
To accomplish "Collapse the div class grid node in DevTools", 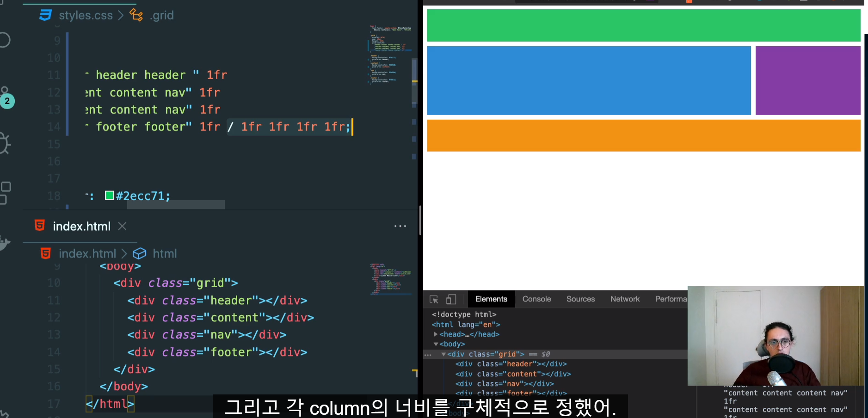I will pyautogui.click(x=443, y=354).
